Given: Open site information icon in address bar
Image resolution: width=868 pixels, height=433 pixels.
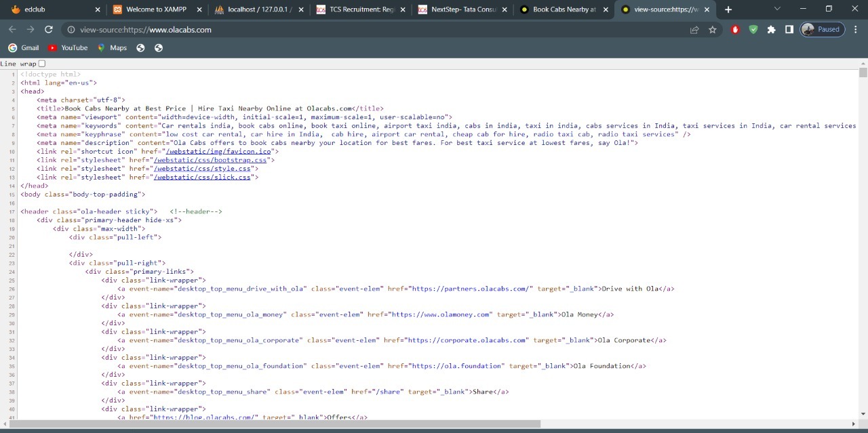Looking at the screenshot, I should pyautogui.click(x=71, y=30).
